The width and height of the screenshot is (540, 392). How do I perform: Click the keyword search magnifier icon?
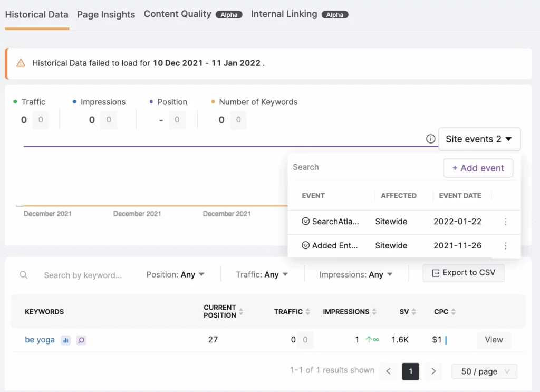(24, 275)
